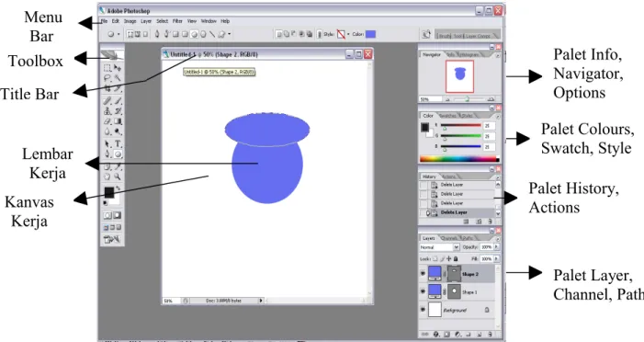Toggle lock position option in Layers
644x342 pixels.
point(449,258)
